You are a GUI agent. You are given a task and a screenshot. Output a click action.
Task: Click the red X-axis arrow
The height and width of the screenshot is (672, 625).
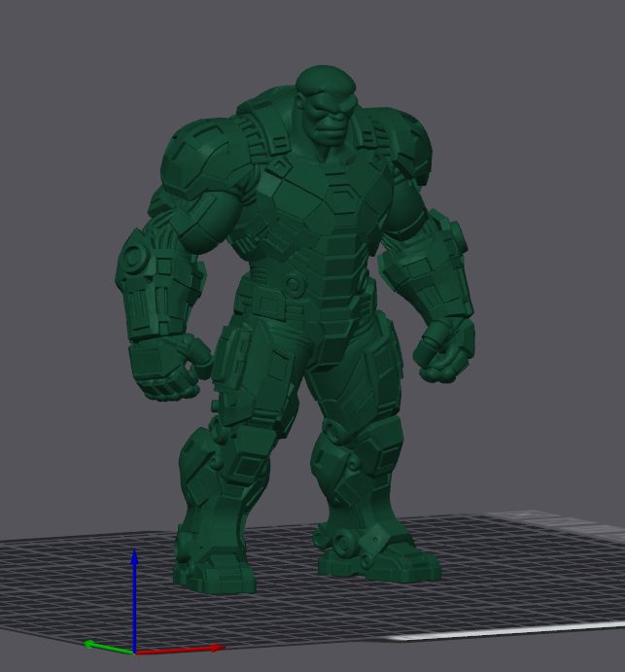180,650
